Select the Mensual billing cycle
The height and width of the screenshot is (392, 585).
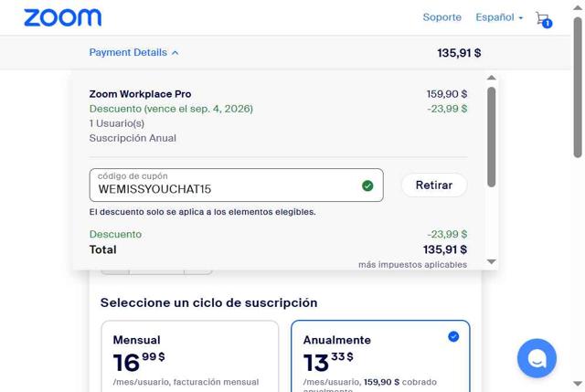point(189,356)
